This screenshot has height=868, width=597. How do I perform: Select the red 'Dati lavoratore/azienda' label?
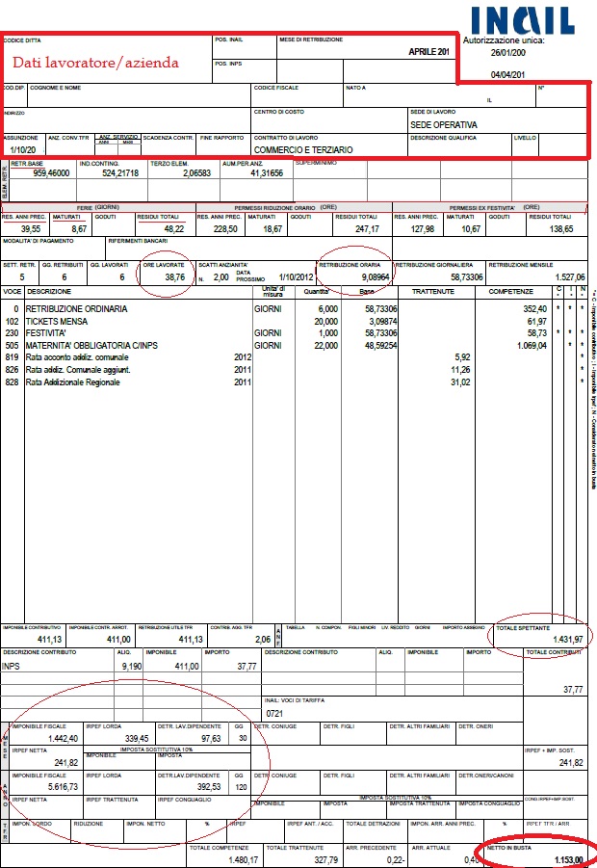[x=95, y=63]
